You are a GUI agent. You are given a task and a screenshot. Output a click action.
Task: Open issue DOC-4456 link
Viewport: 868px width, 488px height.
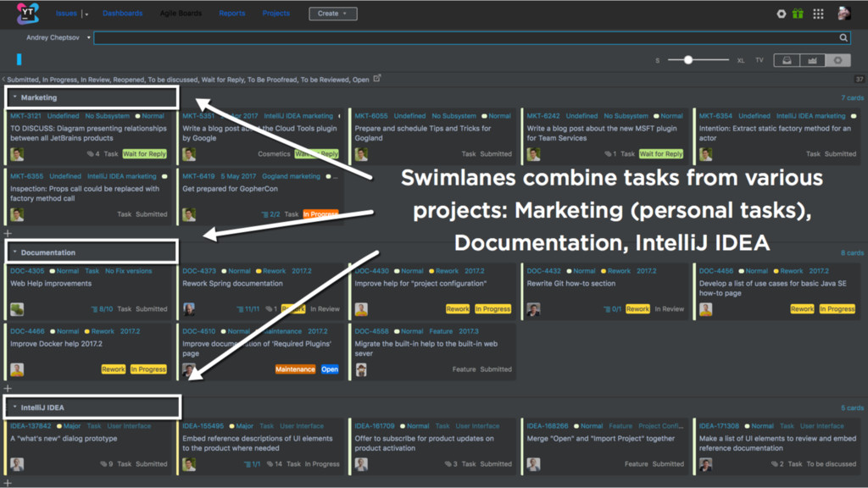(715, 270)
